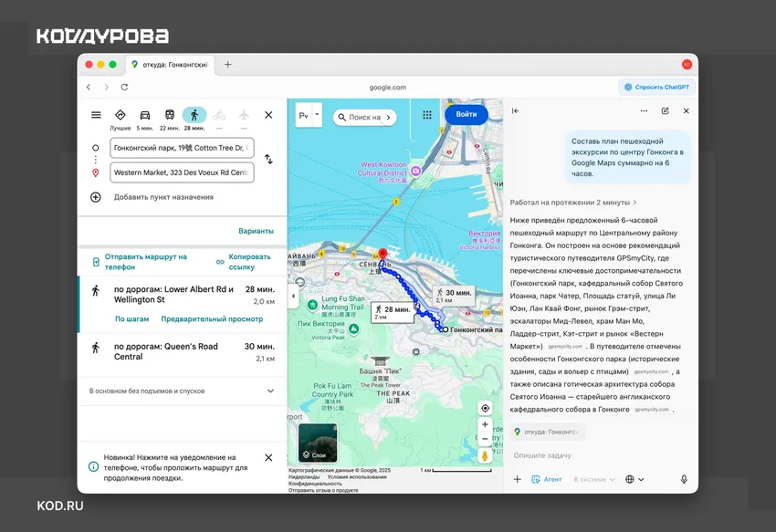
Task: Select public transit mode 22 min
Action: tap(169, 120)
